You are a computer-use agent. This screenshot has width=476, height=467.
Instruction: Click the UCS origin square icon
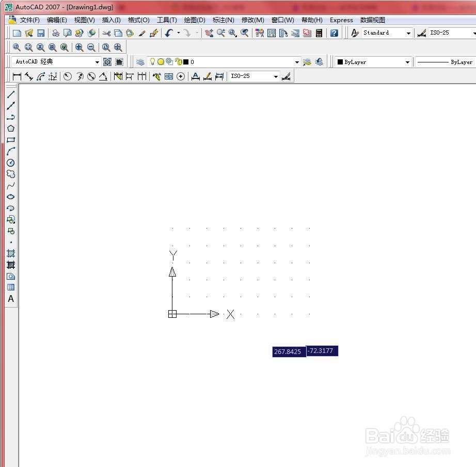click(x=172, y=314)
